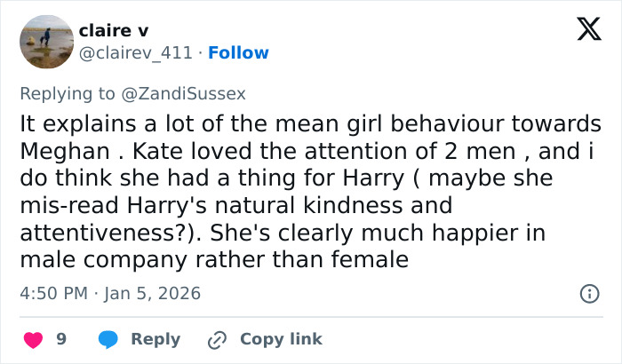This screenshot has width=622, height=364.
Task: Click the X logo in the corner
Action: [583, 33]
